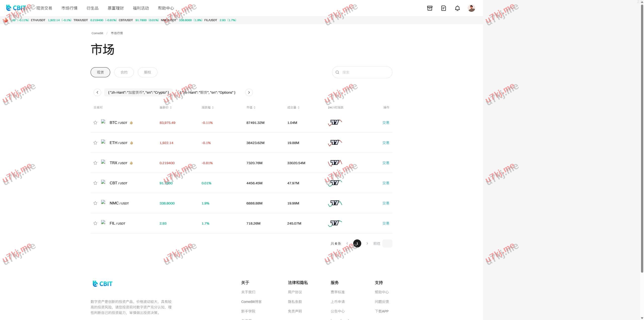This screenshot has width=644, height=320.
Task: Click the 搜索 input field
Action: [x=365, y=72]
